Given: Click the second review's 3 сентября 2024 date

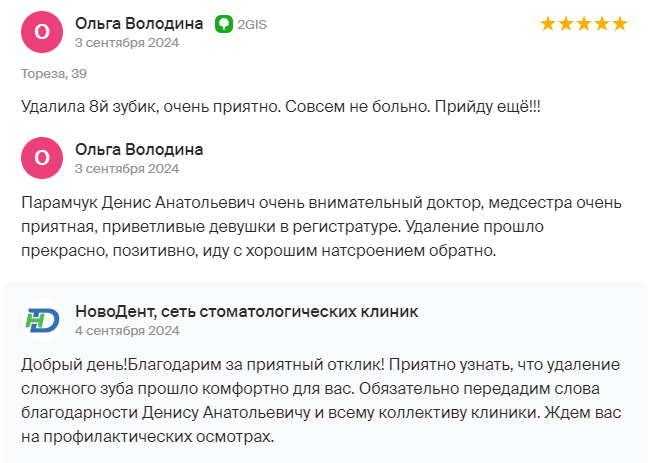Looking at the screenshot, I should [127, 168].
